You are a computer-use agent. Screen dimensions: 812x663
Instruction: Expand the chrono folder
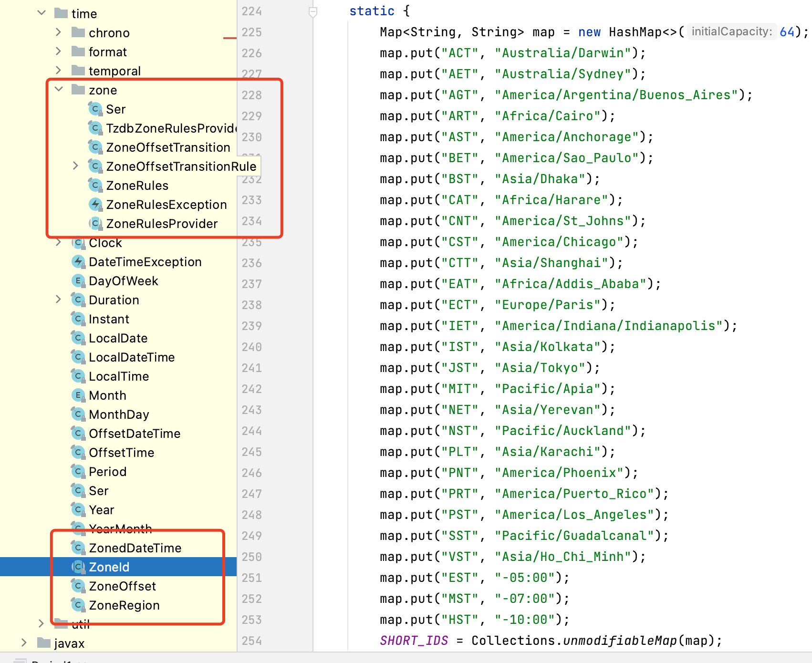pos(59,32)
